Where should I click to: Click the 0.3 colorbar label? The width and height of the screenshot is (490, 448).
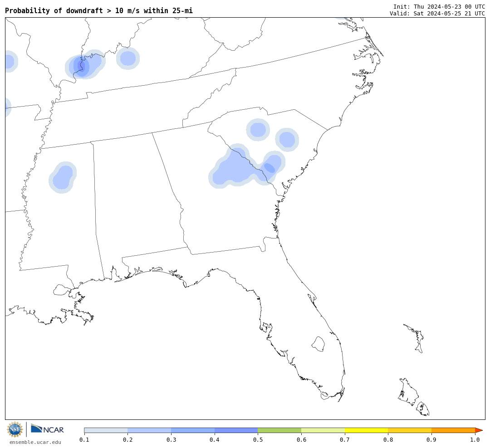click(x=171, y=440)
